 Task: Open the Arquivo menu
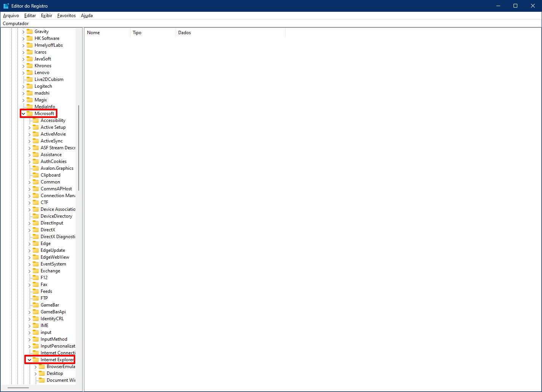(11, 16)
